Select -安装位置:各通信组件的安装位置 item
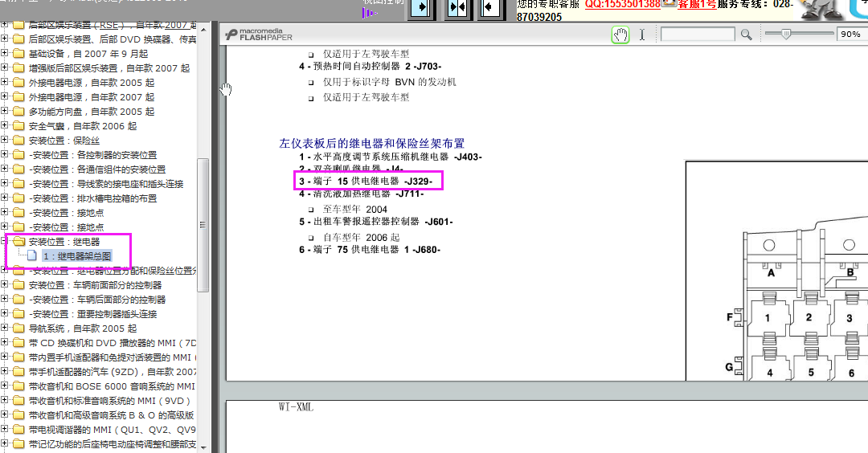Screen dimensions: 868x453 tap(97, 169)
